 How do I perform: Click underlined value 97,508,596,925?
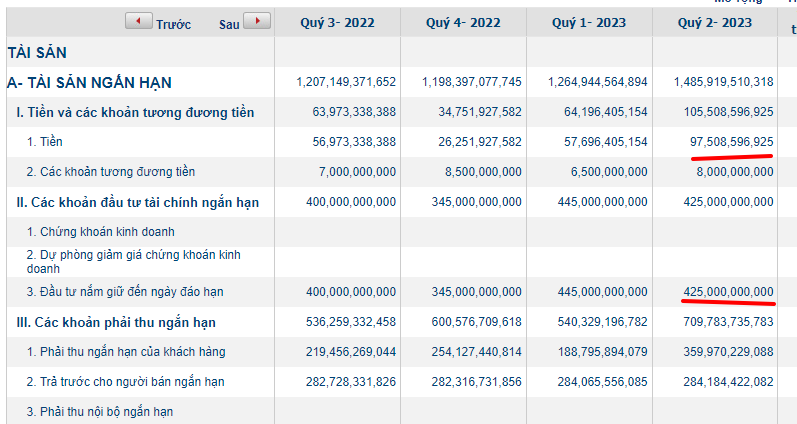pyautogui.click(x=732, y=142)
